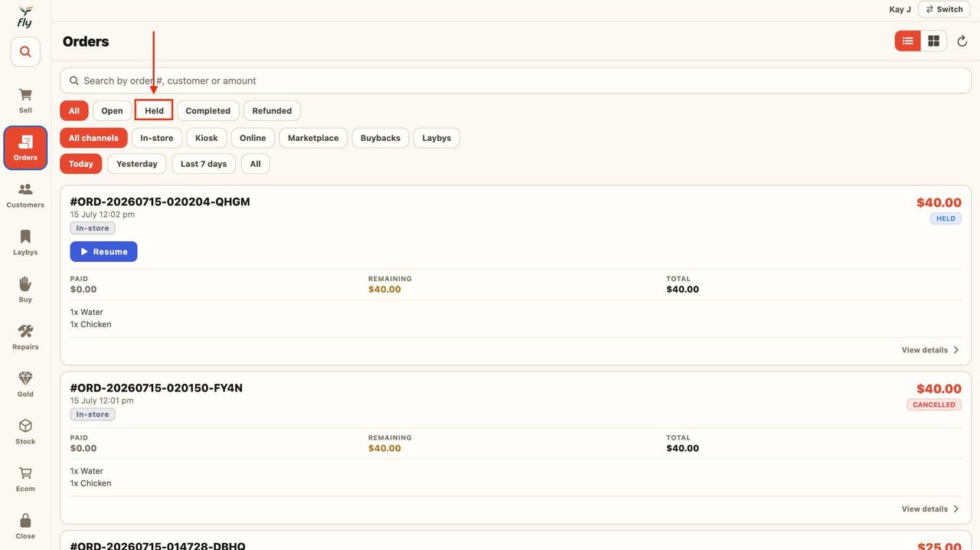The height and width of the screenshot is (550, 980).
Task: Select the Last 7 days filter
Action: tap(204, 164)
